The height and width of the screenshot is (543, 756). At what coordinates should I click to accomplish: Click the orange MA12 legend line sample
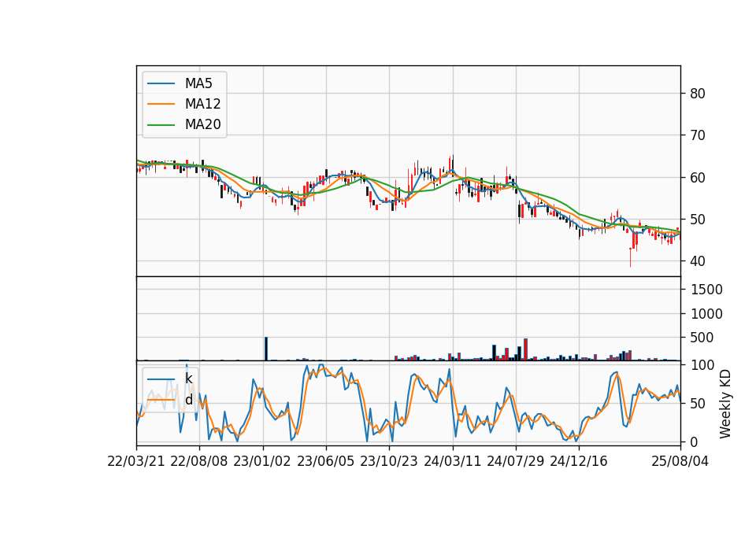pos(161,104)
